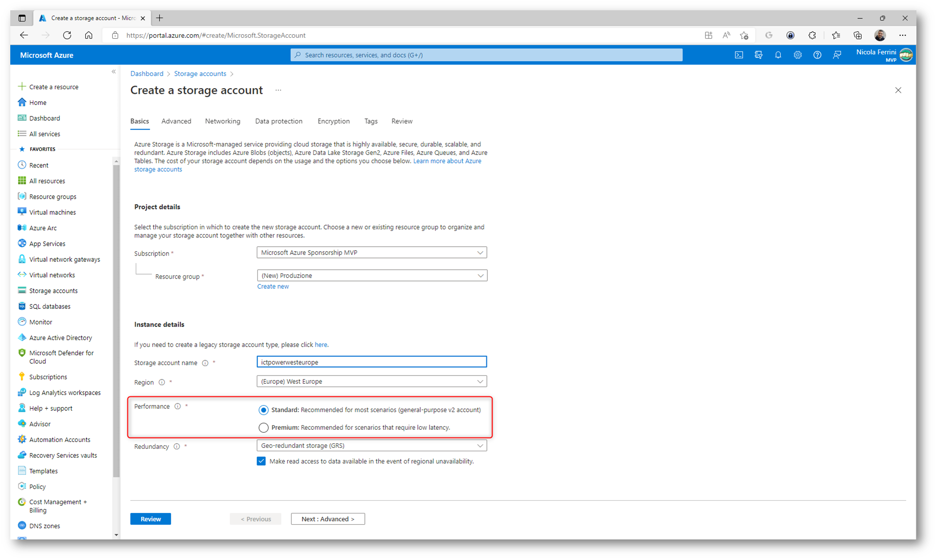The height and width of the screenshot is (560, 937).
Task: Open Cost Management + Billing
Action: click(58, 506)
